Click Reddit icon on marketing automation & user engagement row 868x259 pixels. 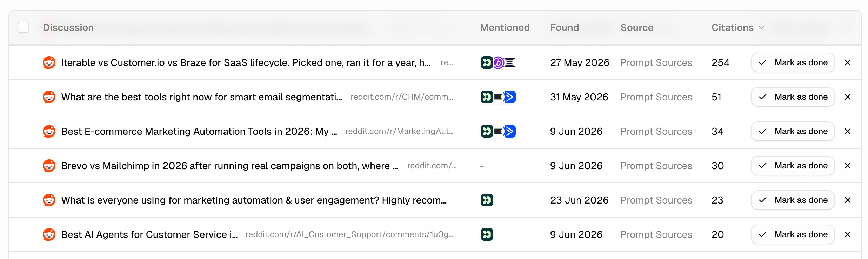49,200
